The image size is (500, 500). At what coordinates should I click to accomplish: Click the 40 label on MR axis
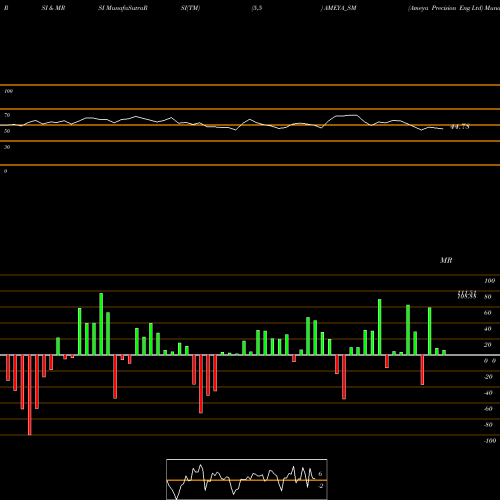click(487, 329)
